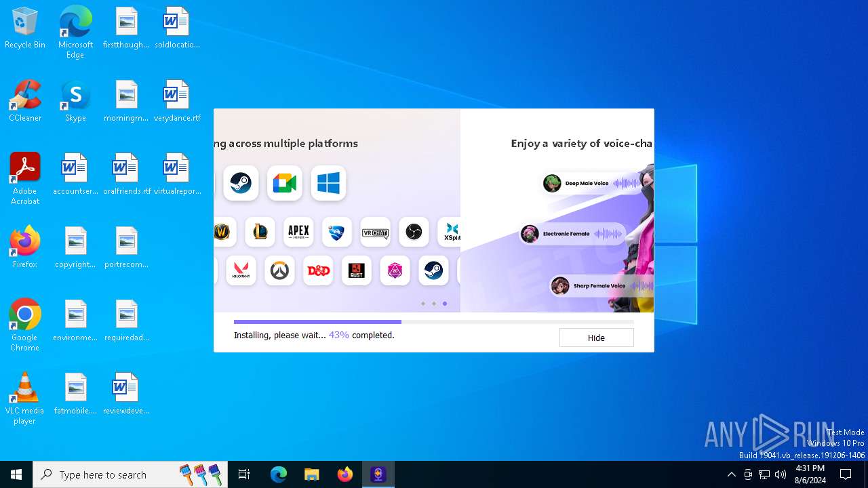
Task: Select the Valorant icon
Action: pos(241,270)
